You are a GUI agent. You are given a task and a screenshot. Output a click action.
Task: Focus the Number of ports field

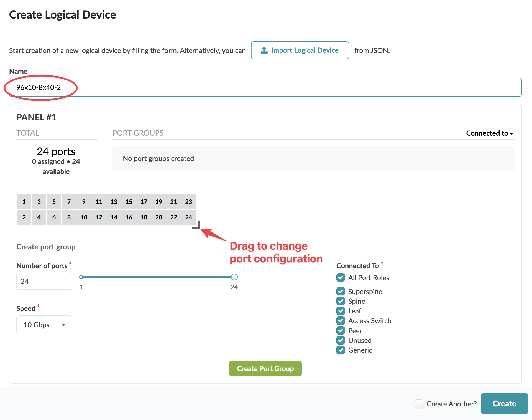(x=44, y=281)
